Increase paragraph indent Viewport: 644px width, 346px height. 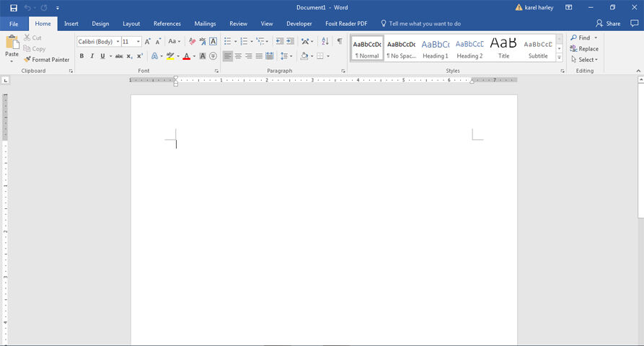[x=290, y=42]
